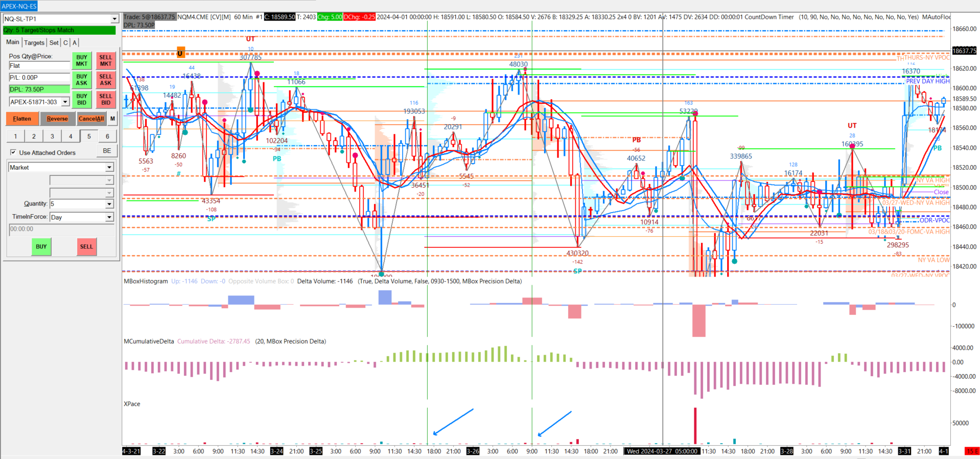The image size is (980, 459).
Task: Select quantity preset 2
Action: [x=34, y=136]
